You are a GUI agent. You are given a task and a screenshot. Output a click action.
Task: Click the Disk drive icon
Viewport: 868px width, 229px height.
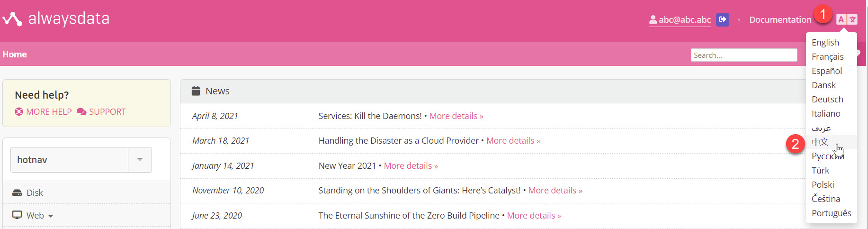coord(17,192)
